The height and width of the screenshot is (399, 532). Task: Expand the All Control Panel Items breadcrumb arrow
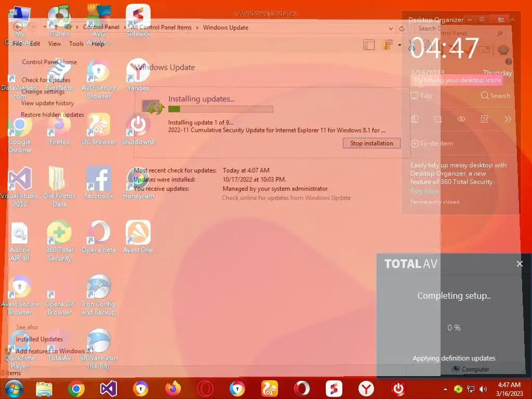point(197,28)
